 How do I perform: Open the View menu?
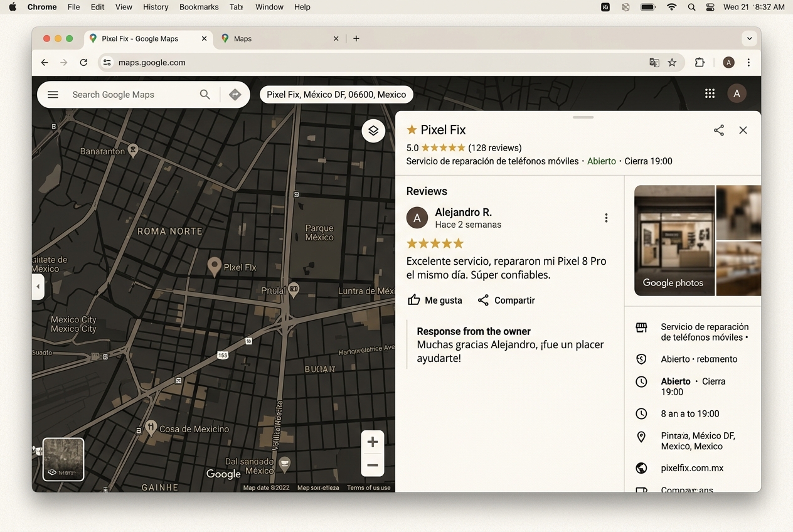pyautogui.click(x=124, y=7)
